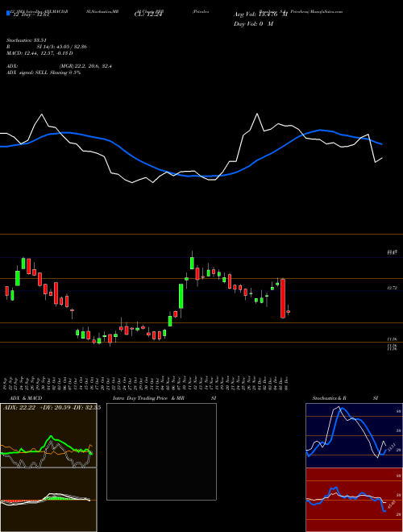The width and height of the screenshot is (403, 532).
Task: Click the blue Stochastics chart panel
Action: (x=354, y=435)
